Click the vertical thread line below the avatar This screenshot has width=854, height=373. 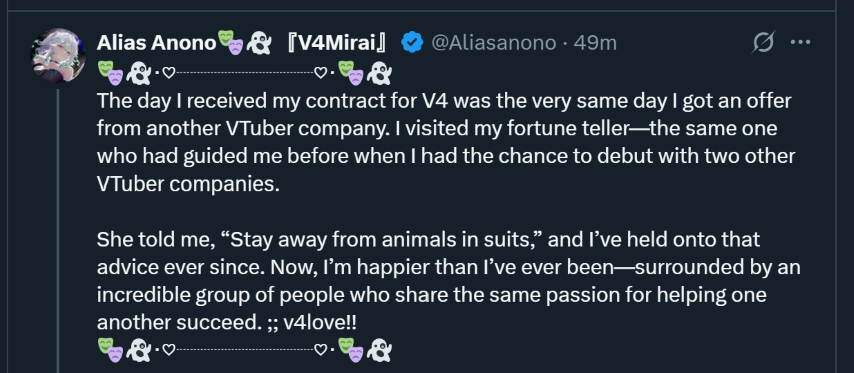click(x=58, y=230)
